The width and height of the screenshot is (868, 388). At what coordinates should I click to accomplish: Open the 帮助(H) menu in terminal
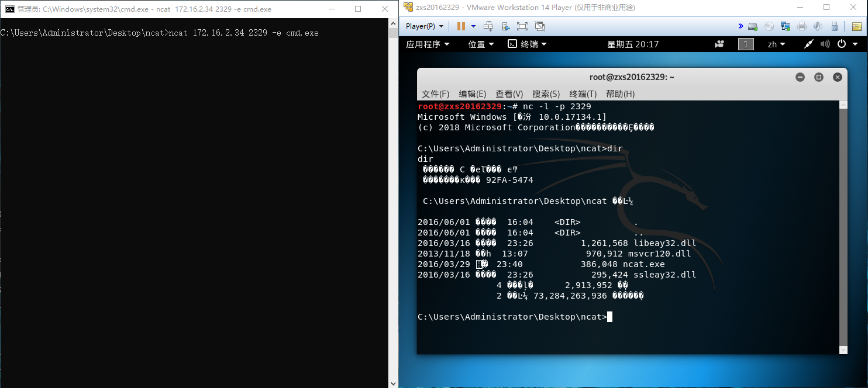pyautogui.click(x=621, y=94)
